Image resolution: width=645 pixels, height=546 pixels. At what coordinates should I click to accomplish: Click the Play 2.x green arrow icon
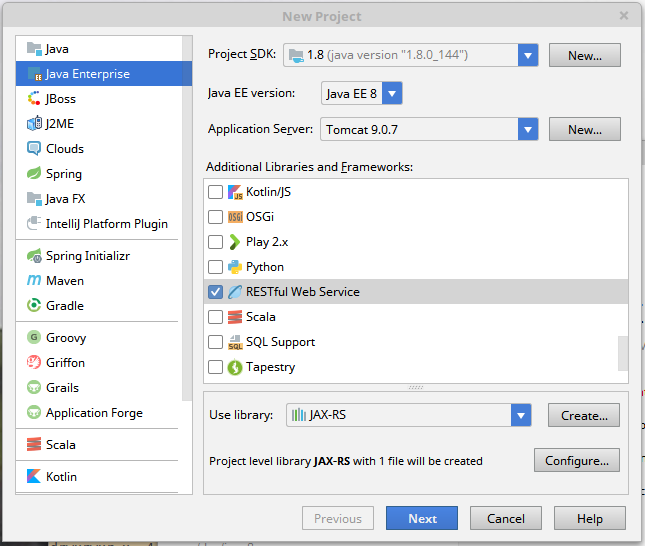pos(234,242)
